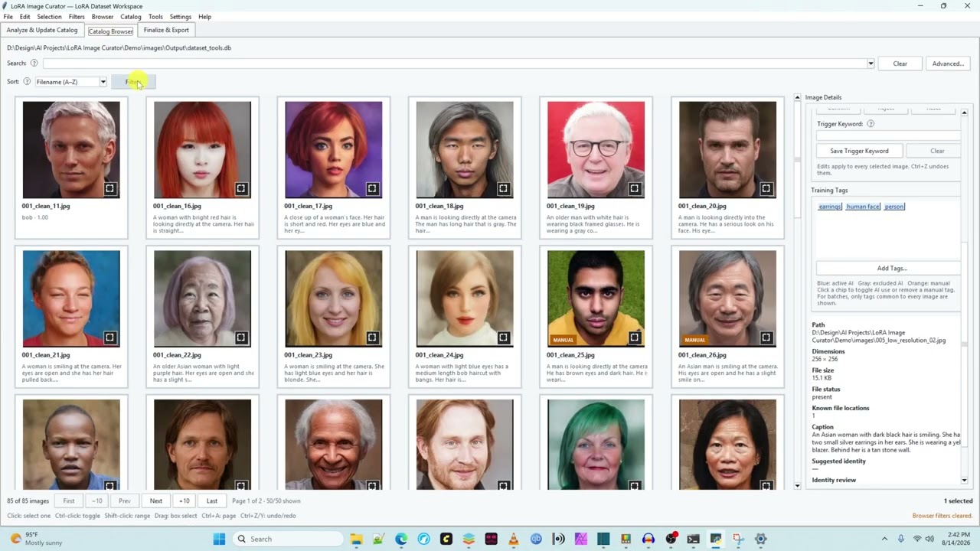Open the full-view icon on 001_clean_24.jpg thumbnail
The image size is (980, 551).
pyautogui.click(x=503, y=337)
